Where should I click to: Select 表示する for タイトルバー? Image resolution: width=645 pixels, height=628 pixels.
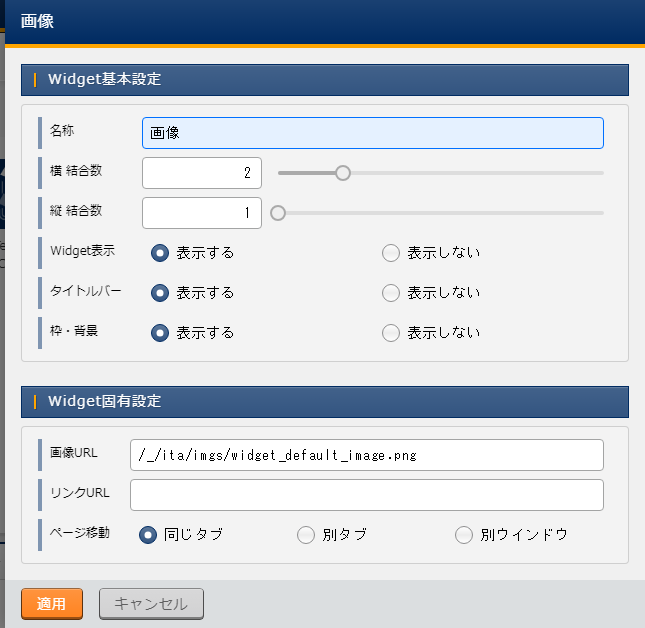159,293
